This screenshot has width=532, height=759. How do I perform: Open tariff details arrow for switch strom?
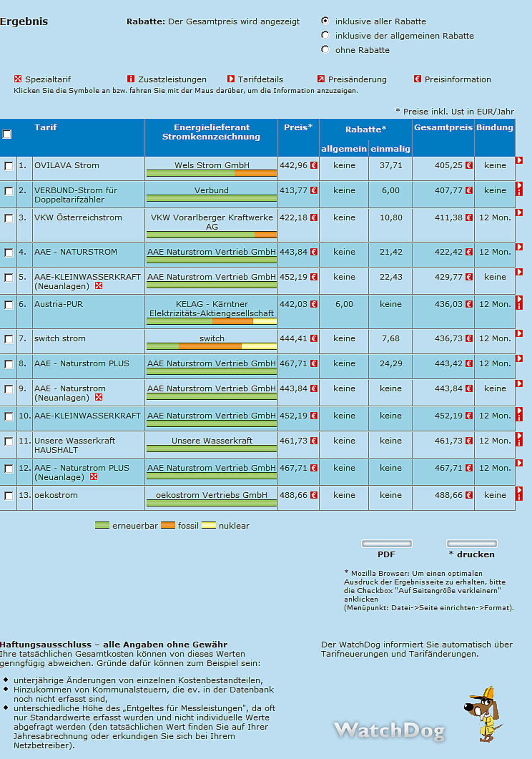(x=519, y=333)
